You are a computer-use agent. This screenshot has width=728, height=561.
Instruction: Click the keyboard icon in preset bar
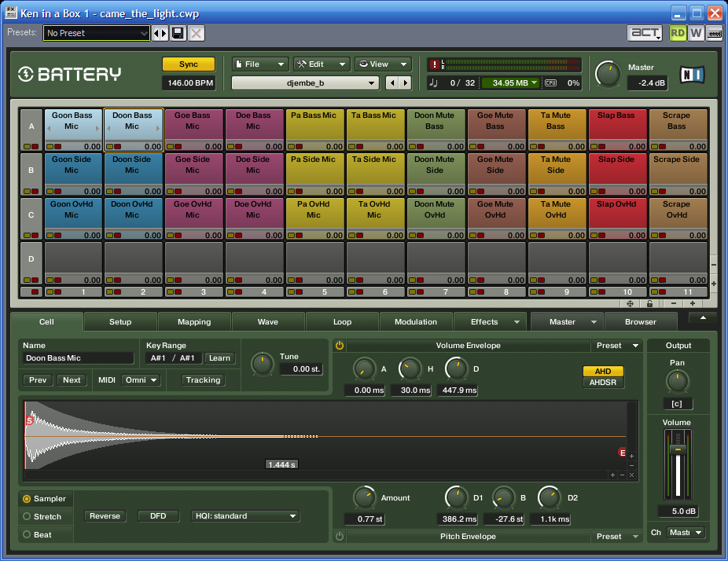click(x=714, y=33)
